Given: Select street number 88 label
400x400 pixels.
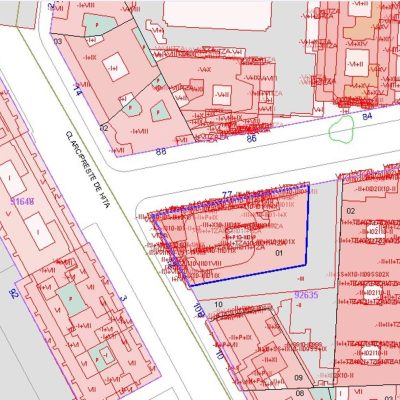Looking at the screenshot, I should [x=161, y=152].
